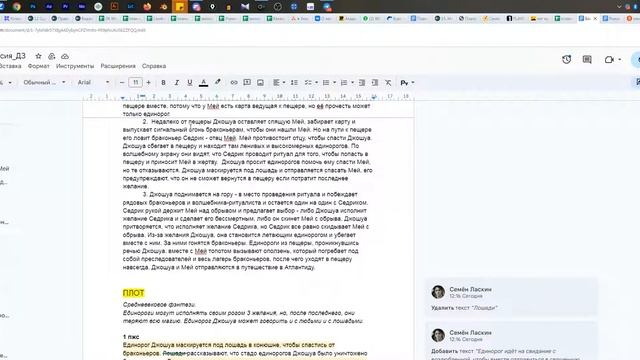
Task: Open the paragraph style dropdown Обычный
Action: [44, 82]
